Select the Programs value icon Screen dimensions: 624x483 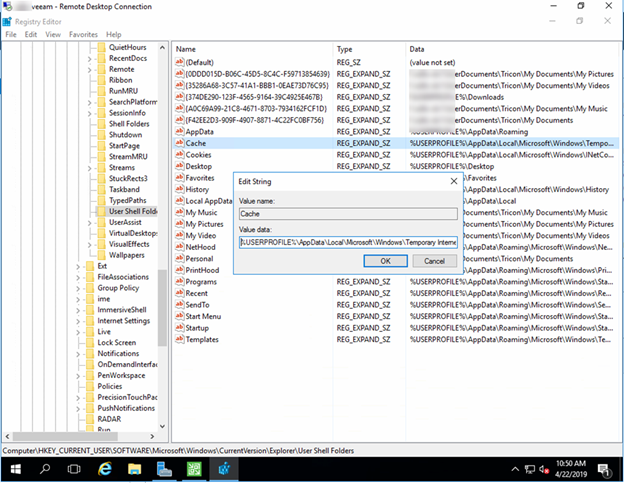[x=179, y=281]
